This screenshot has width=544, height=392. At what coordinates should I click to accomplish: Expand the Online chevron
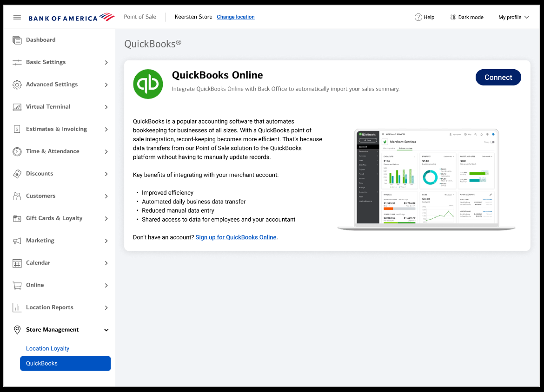106,285
